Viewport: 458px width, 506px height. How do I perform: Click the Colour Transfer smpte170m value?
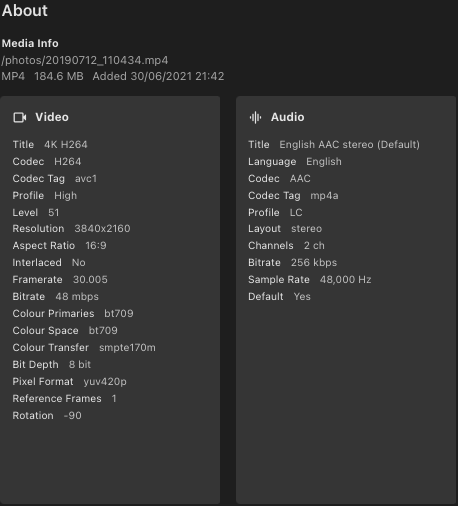point(127,347)
